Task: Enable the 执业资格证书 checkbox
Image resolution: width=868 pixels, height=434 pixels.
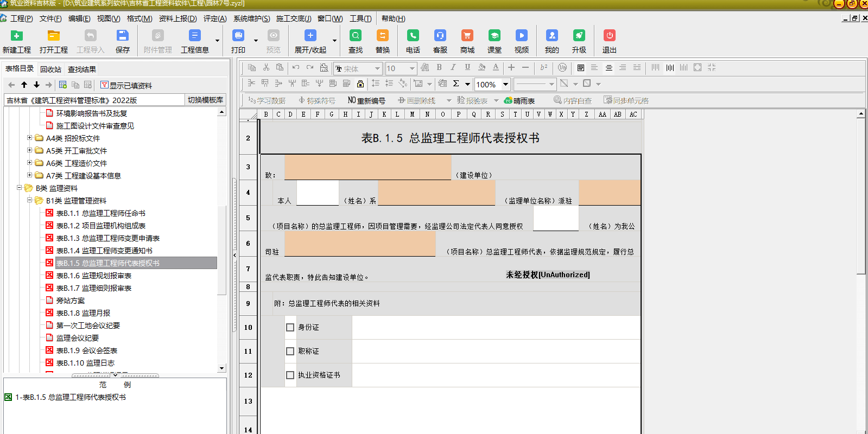Action: [x=290, y=375]
